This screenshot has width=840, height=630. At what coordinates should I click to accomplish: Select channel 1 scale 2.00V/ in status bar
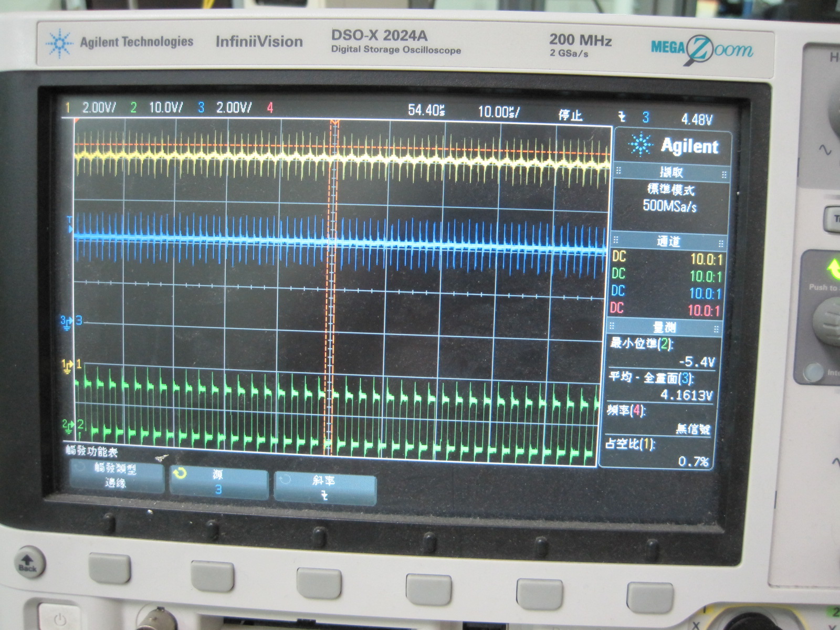click(98, 108)
